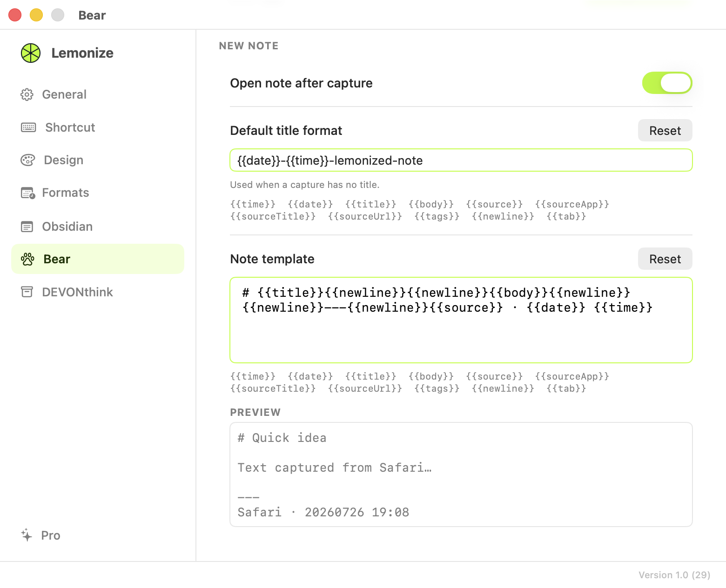
Task: Select the Bear sidebar label
Action: tap(57, 259)
